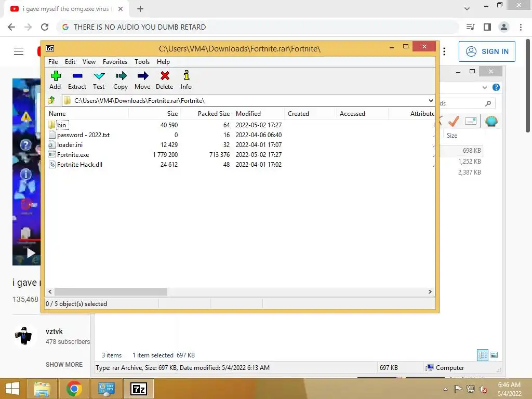Click the Chrome address bar text

tap(140, 27)
